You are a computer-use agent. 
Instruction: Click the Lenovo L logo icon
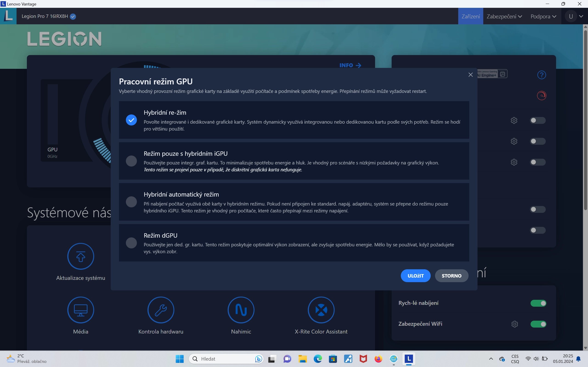click(8, 16)
